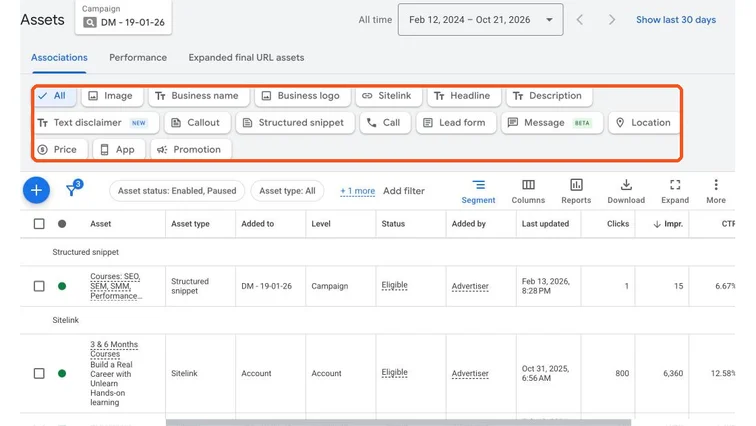The width and height of the screenshot is (756, 426).
Task: Select the Call chip
Action: (x=385, y=123)
